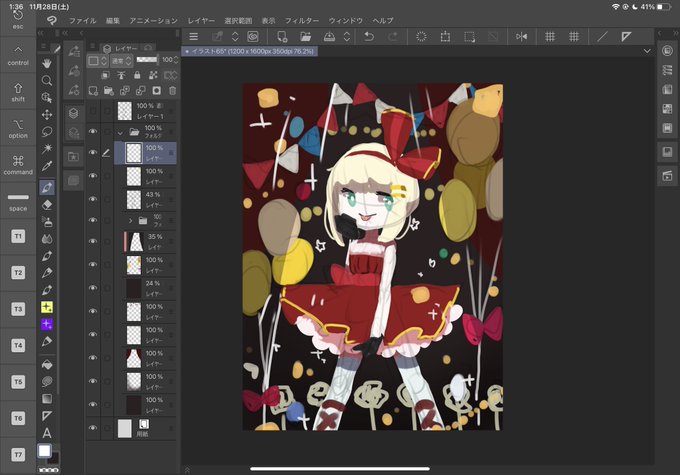Screen dimensions: 680x475
Task: Open the レイヤー menu in the menu bar
Action: (x=201, y=20)
